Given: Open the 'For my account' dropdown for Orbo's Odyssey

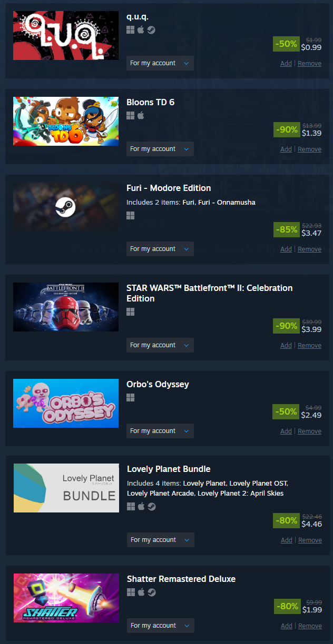Looking at the screenshot, I should 160,431.
